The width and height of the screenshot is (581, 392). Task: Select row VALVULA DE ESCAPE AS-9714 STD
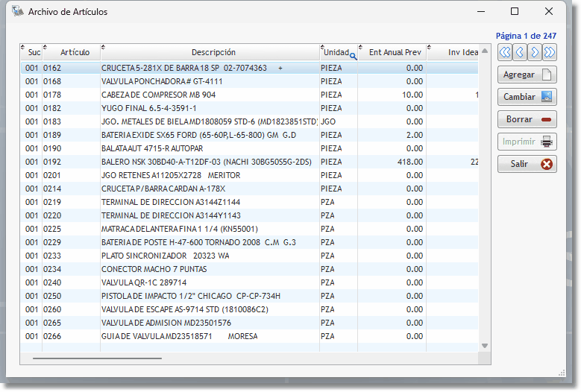249,309
